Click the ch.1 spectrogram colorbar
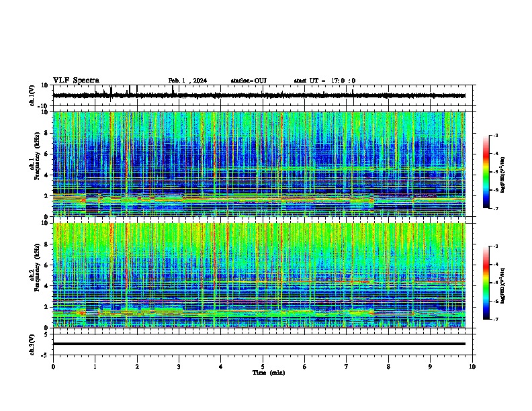The height and width of the screenshot is (411, 532). tap(486, 172)
